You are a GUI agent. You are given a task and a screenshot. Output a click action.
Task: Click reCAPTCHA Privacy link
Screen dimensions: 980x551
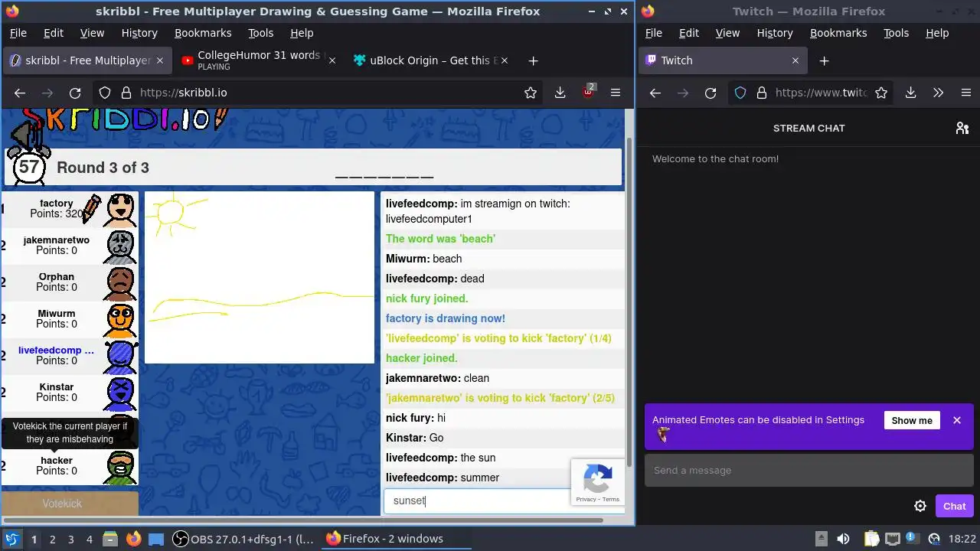pos(586,499)
